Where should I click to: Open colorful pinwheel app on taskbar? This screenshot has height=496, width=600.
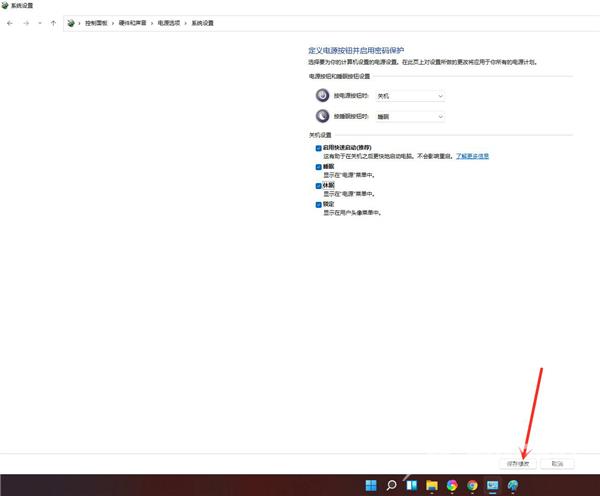452,485
